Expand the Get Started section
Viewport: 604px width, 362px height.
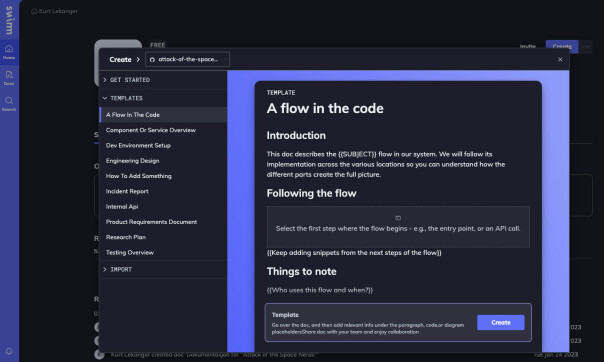click(163, 80)
